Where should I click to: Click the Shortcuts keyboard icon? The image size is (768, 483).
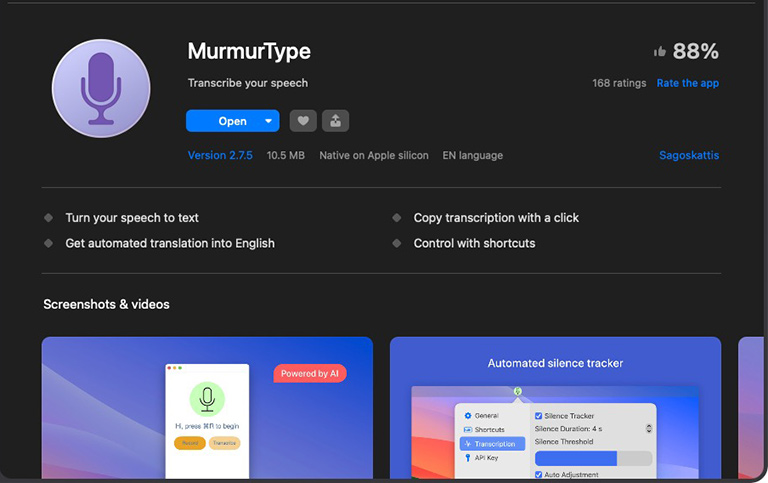468,430
